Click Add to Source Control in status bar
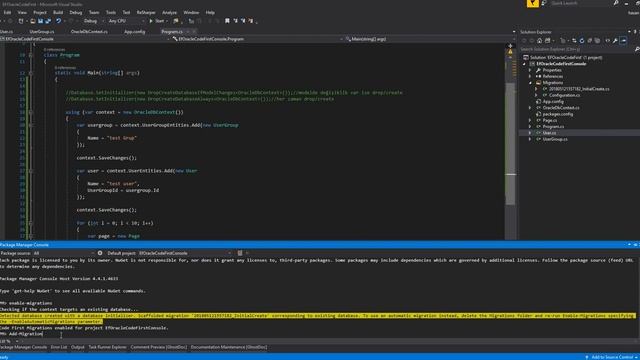The width and height of the screenshot is (640, 360). tap(611, 357)
